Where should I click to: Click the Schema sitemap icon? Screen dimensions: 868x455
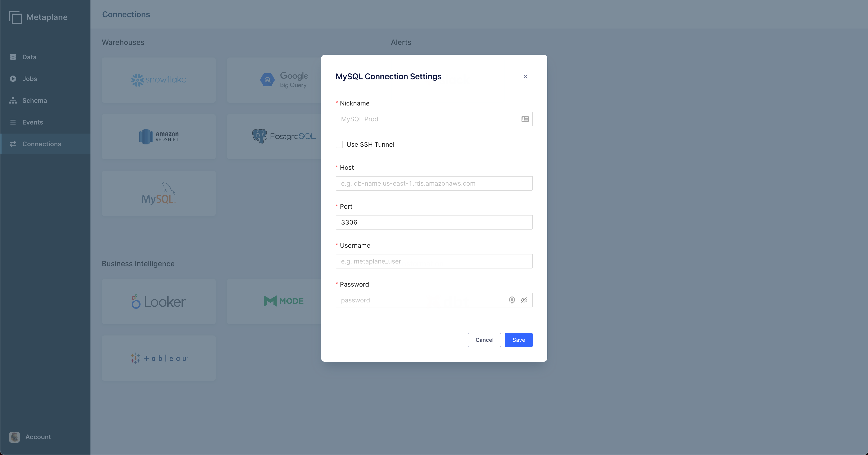click(x=13, y=101)
